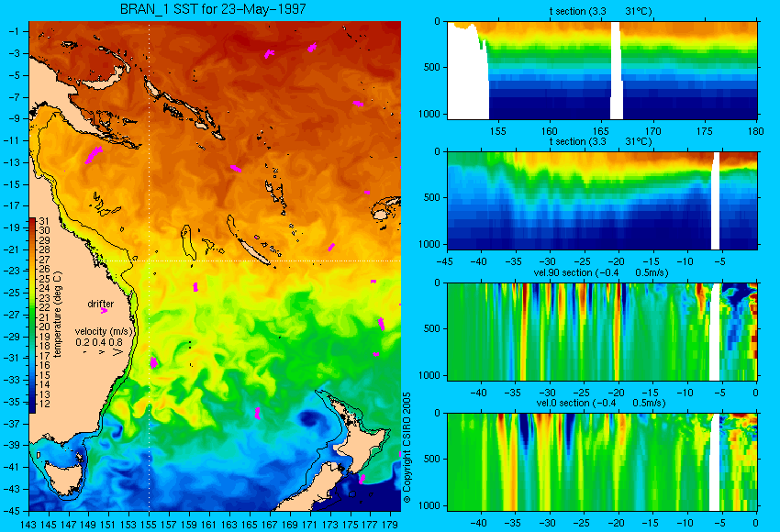
Task: Click the green band near 22 on the colorbar
Action: (32, 307)
